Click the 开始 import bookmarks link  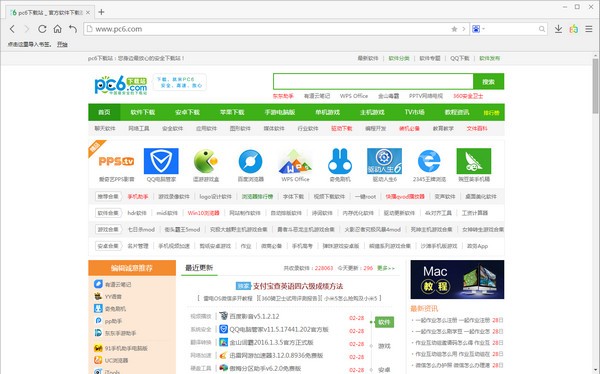click(x=62, y=44)
